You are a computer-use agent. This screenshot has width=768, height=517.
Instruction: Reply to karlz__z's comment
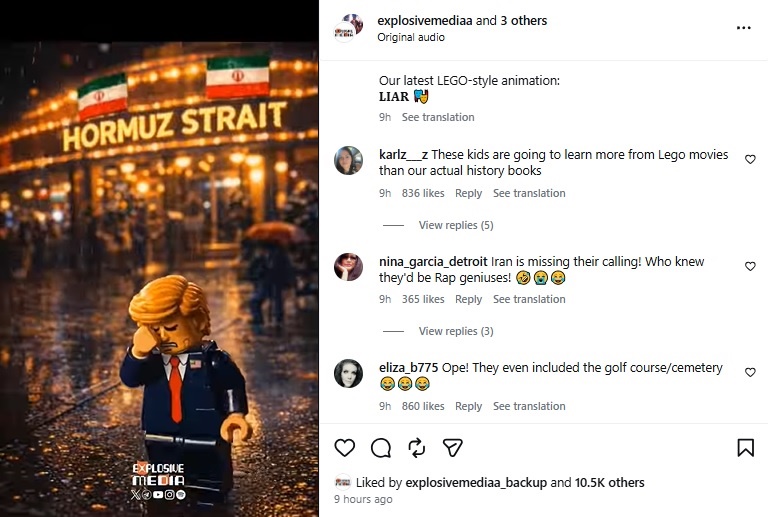pos(468,193)
